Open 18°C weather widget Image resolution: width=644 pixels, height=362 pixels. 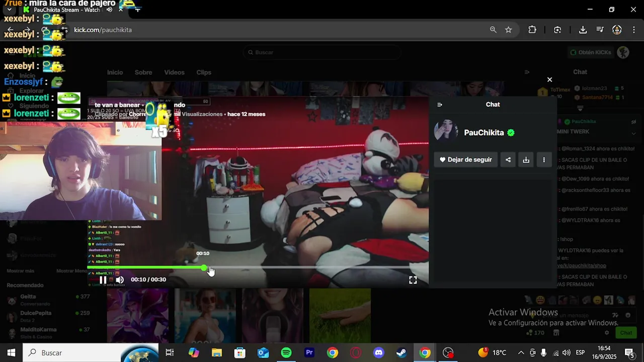[x=493, y=353]
